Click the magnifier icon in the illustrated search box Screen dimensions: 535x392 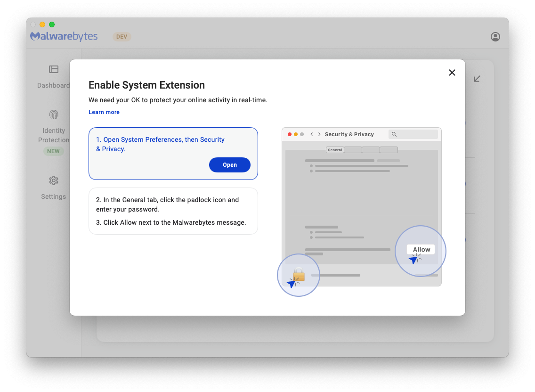[394, 134]
